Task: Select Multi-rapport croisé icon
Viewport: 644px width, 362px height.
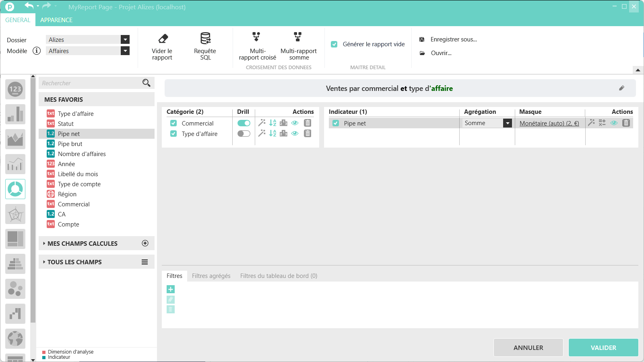Action: (x=256, y=37)
